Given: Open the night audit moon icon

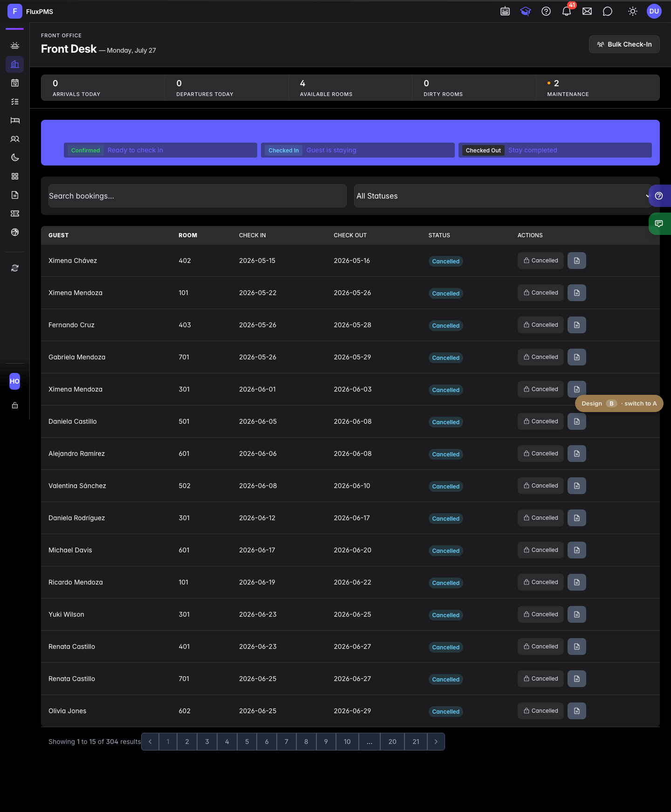Looking at the screenshot, I should (x=15, y=158).
